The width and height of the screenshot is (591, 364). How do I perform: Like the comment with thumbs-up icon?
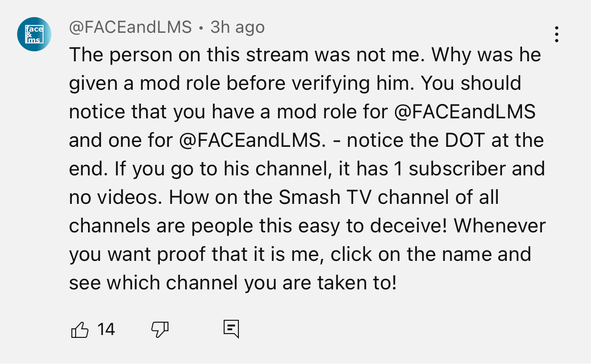79,329
